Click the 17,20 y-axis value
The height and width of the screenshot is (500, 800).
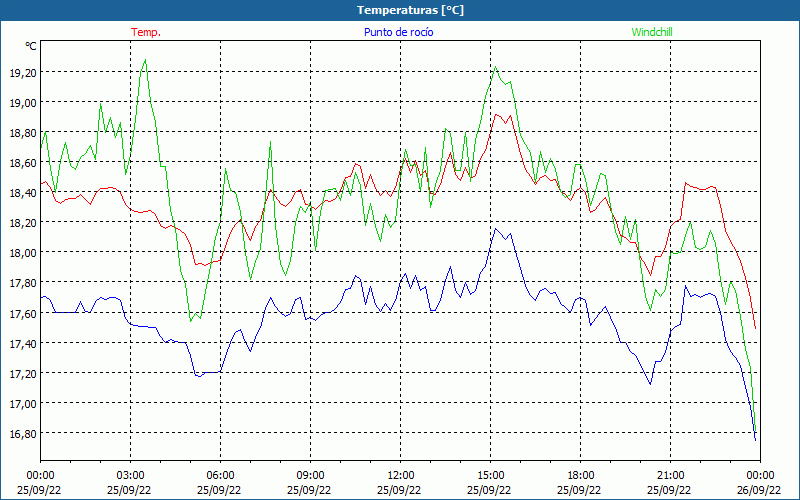[x=22, y=373]
